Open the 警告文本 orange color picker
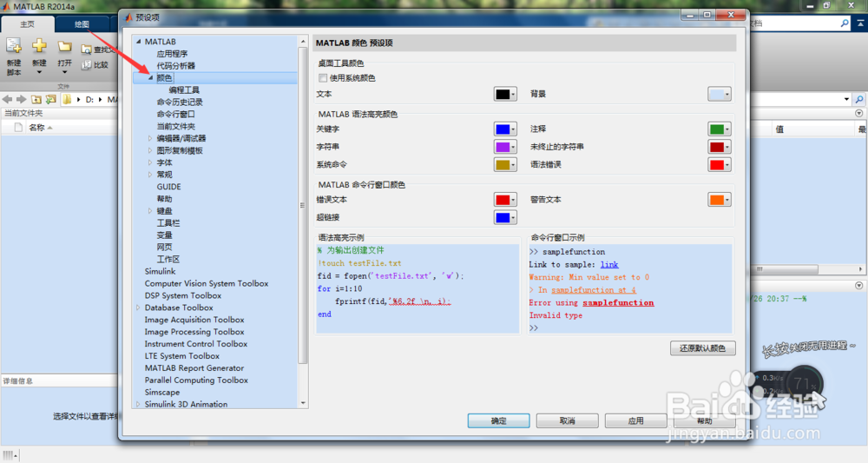The height and width of the screenshot is (463, 868). tap(719, 200)
